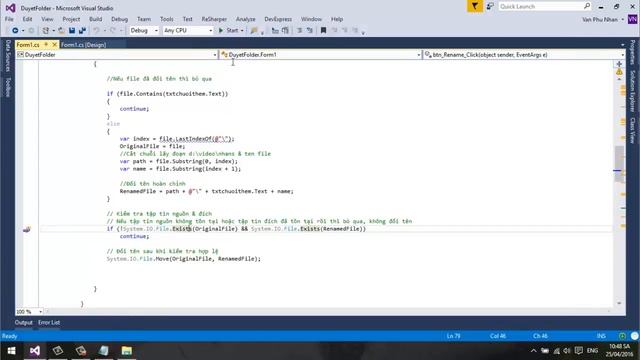Image resolution: width=640 pixels, height=360 pixels.
Task: Click the open file toolbar icon
Action: pos(61,31)
